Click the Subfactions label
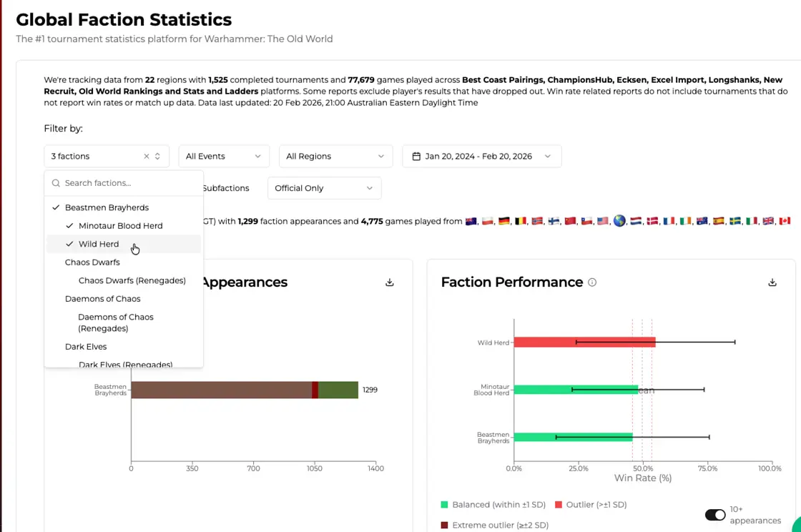 pos(226,188)
